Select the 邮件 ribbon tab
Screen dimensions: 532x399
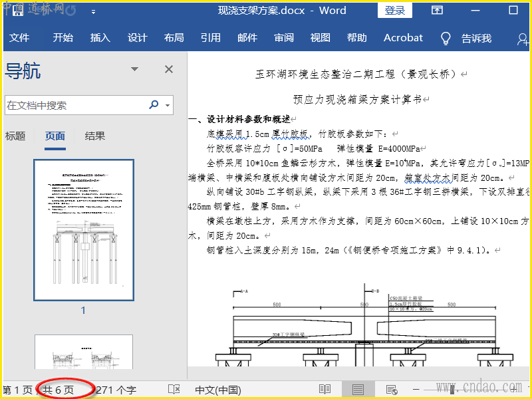[247, 38]
